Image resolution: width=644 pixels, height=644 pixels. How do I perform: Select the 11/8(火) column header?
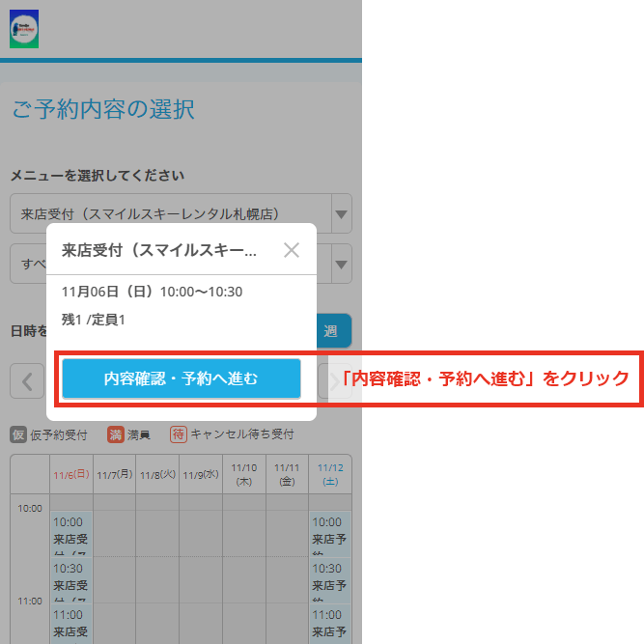157,474
